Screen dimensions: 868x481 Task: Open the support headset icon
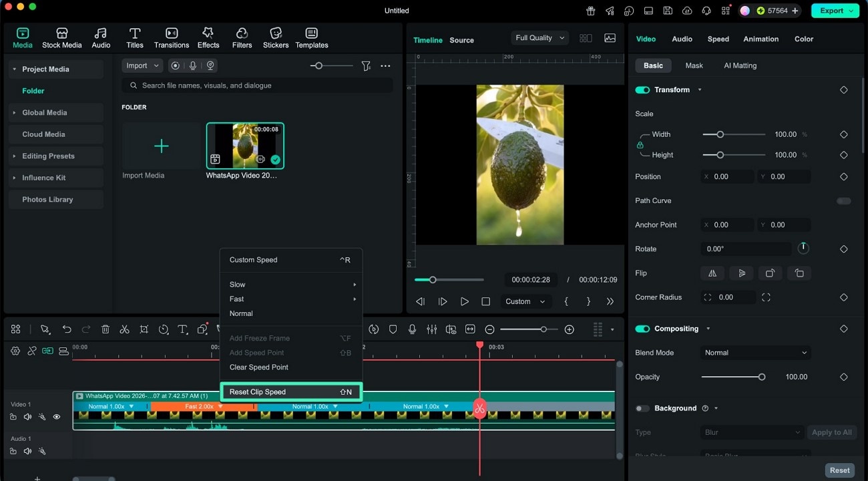[706, 11]
